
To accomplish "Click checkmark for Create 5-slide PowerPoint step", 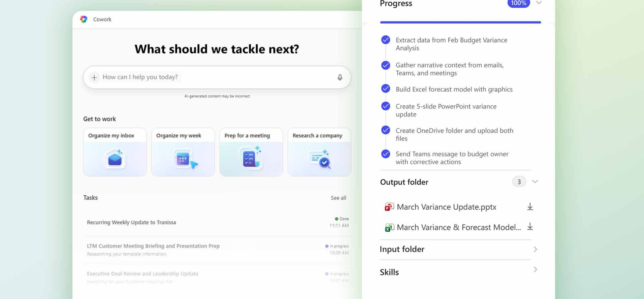I will (386, 106).
